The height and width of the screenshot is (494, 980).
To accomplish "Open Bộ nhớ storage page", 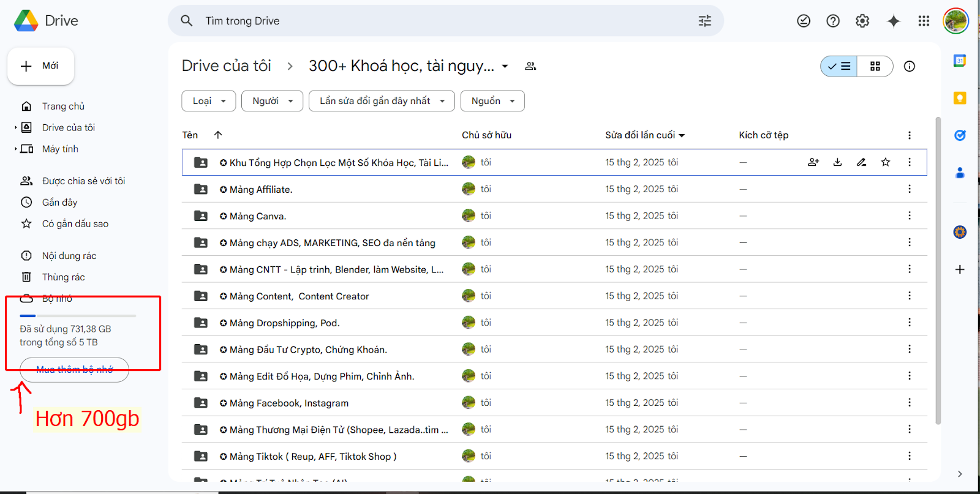I will [57, 299].
